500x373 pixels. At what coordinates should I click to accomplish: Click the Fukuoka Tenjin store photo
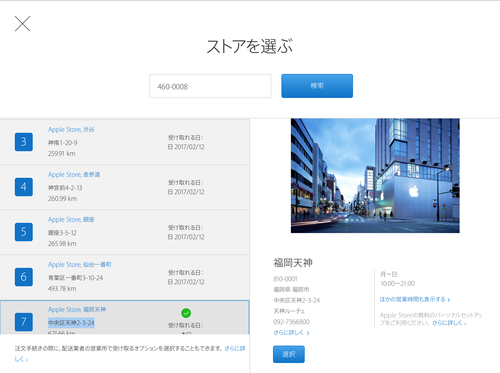(x=375, y=176)
